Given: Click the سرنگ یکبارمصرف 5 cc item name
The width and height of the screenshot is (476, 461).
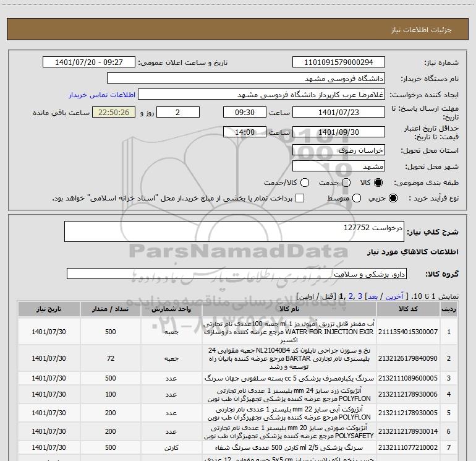Looking at the screenshot, I should (289, 378).
